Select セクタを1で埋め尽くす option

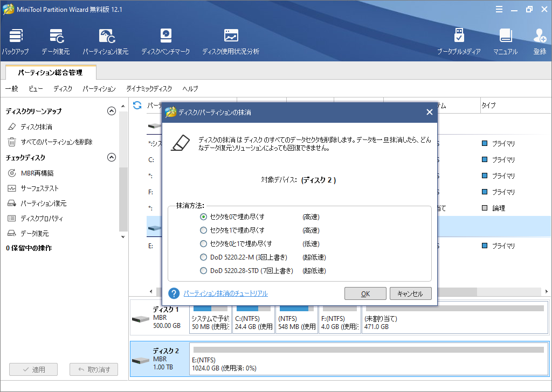click(x=203, y=230)
